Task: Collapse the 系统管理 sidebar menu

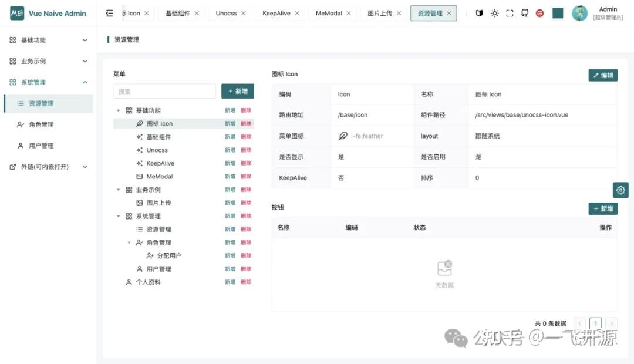Action: [x=48, y=82]
